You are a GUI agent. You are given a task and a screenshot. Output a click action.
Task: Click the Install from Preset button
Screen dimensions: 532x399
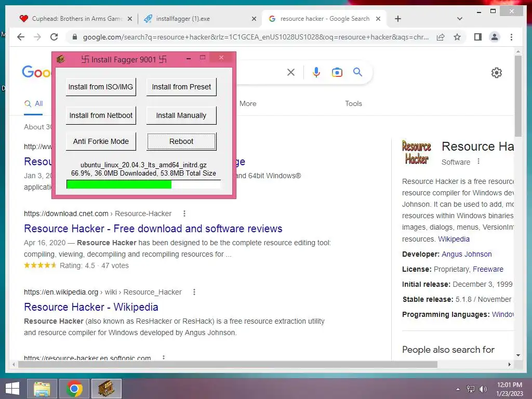(x=181, y=87)
